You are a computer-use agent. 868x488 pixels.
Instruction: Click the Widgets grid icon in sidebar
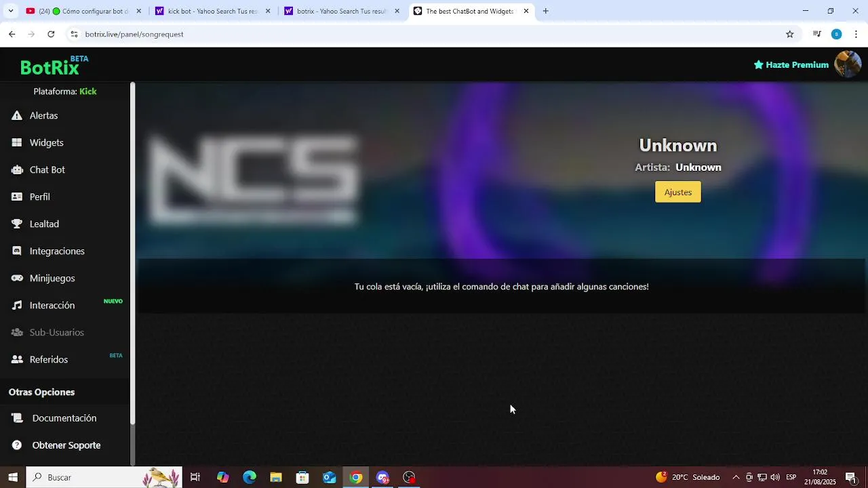coord(17,143)
